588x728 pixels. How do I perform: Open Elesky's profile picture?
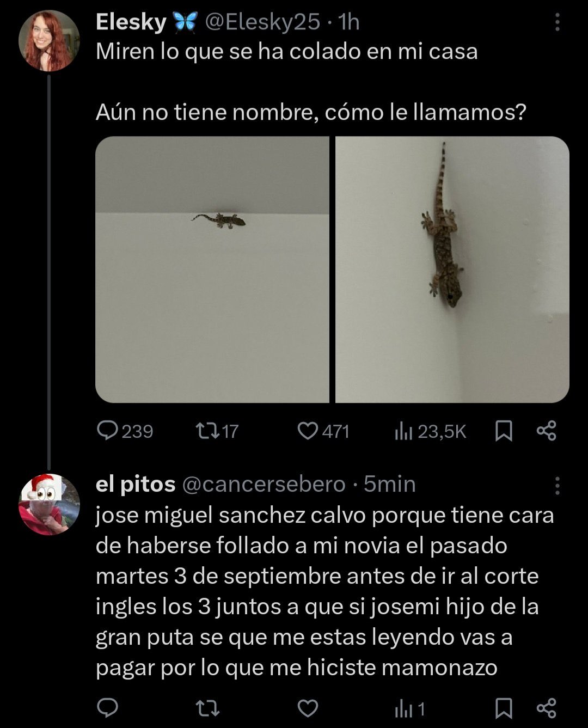(49, 41)
